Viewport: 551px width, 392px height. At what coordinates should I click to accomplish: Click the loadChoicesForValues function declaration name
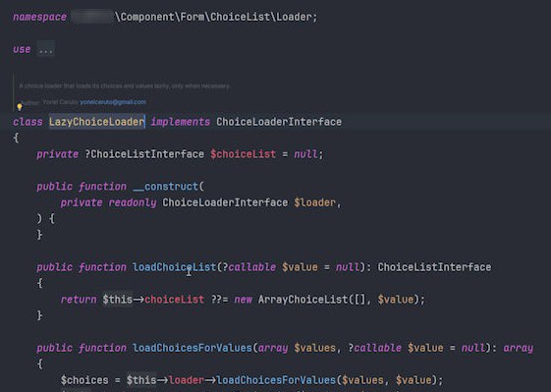193,348
